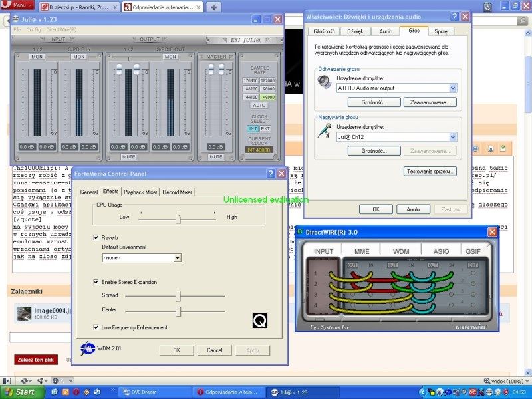Open the Image0004 attachment thumbnail

pos(25,313)
